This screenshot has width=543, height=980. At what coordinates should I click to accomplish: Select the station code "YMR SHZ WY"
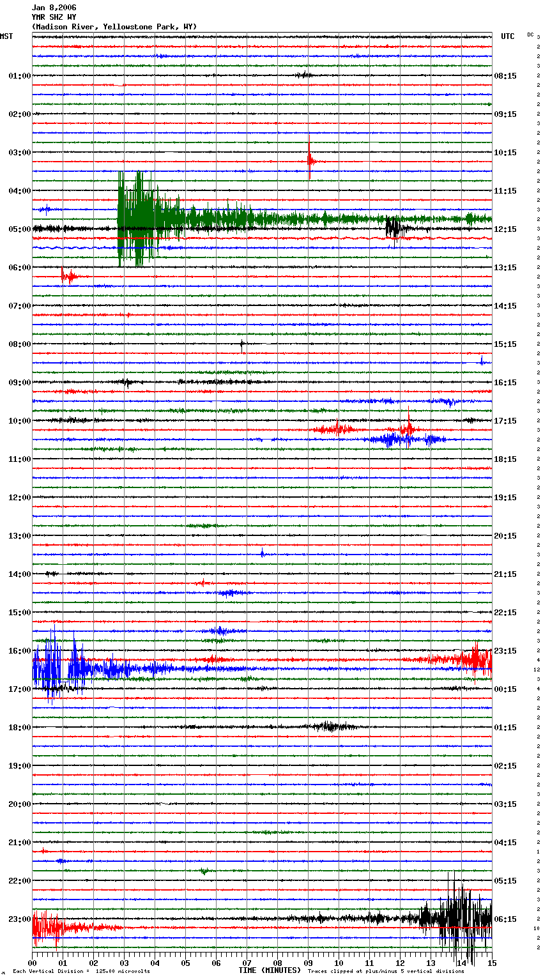click(x=54, y=17)
